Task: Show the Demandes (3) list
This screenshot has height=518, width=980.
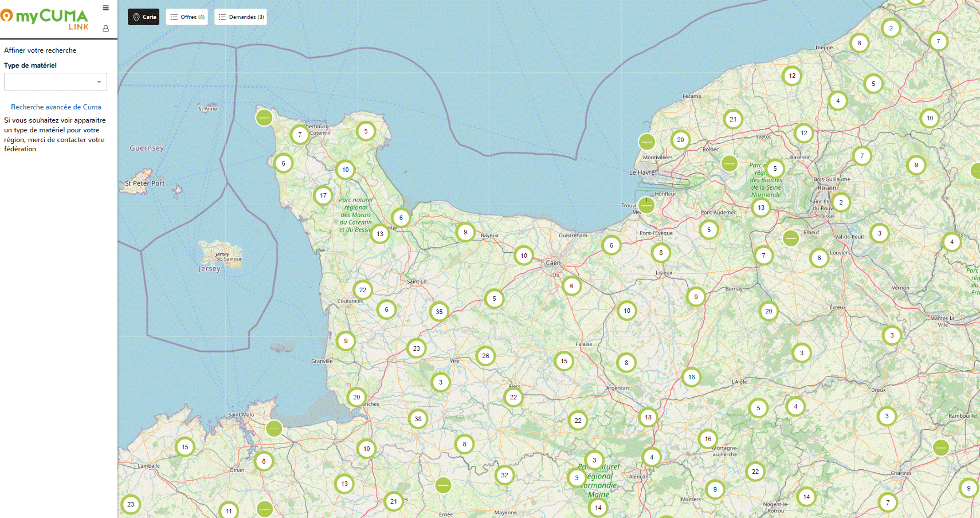Action: pos(241,17)
